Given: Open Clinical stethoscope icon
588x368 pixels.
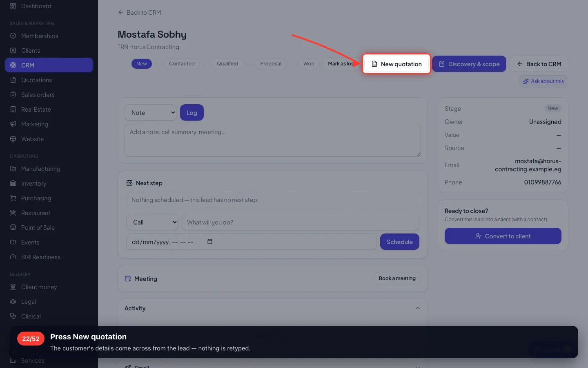Looking at the screenshot, I should pos(13,316).
